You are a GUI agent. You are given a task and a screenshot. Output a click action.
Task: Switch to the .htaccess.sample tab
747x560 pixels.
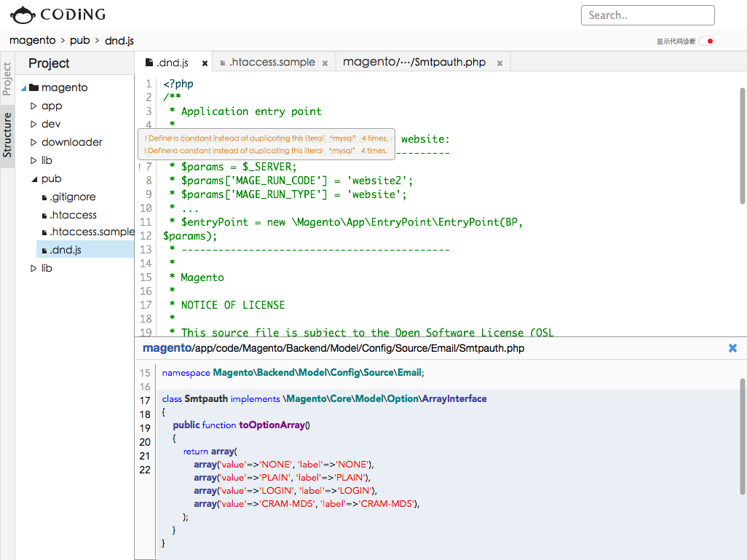point(272,62)
